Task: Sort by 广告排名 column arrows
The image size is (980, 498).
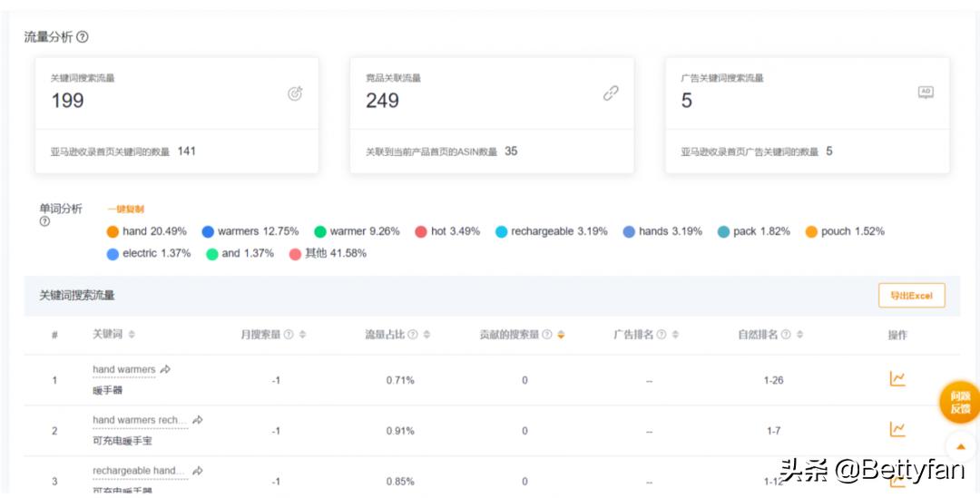Action: 676,335
